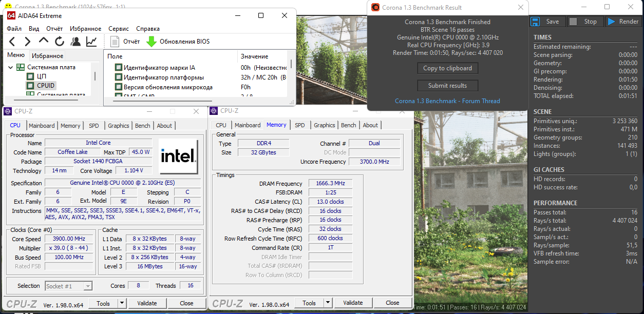Click the AIDA64 back navigation arrow

click(x=12, y=42)
